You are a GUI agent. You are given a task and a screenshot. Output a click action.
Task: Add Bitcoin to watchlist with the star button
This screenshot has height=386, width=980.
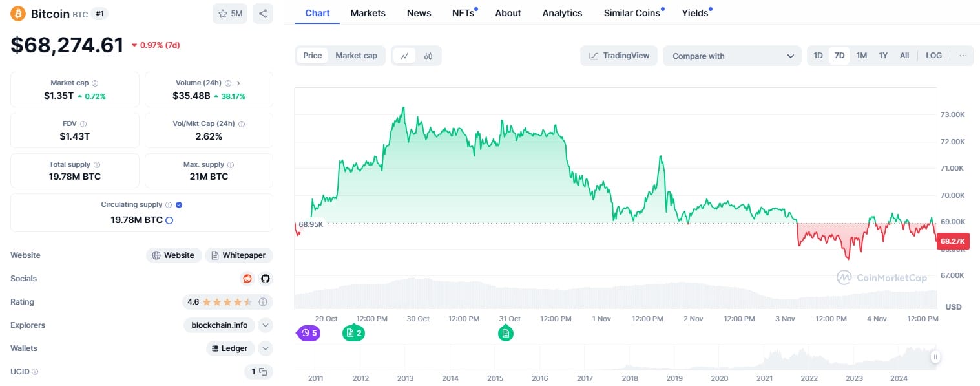230,14
